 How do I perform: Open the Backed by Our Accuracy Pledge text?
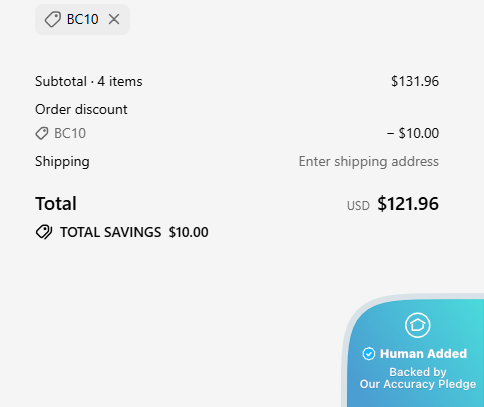point(418,378)
